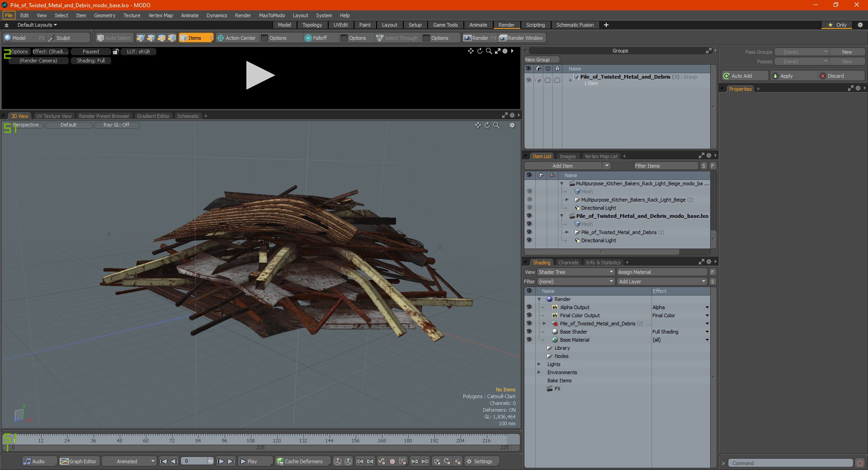Start the render preview with the large play arrow

click(260, 75)
